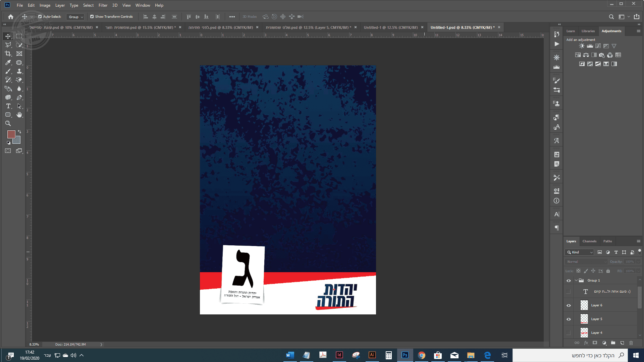Open the Filter menu
644x362 pixels.
click(x=103, y=5)
